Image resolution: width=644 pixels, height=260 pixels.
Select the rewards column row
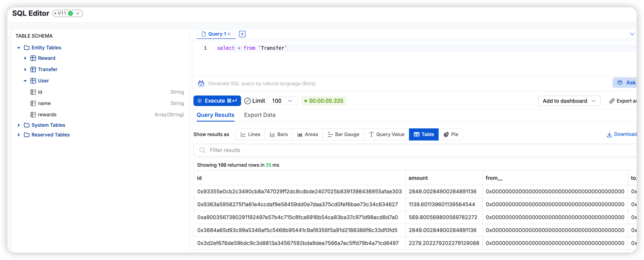(107, 115)
